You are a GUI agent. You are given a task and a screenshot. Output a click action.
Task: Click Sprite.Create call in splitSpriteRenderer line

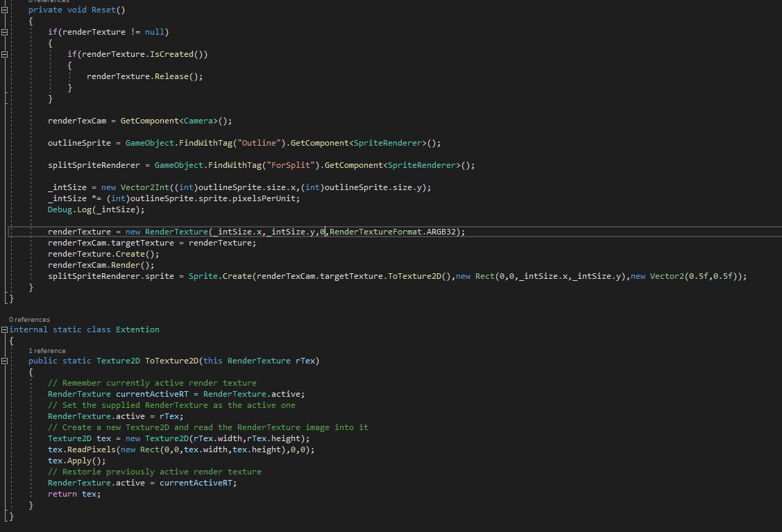220,276
